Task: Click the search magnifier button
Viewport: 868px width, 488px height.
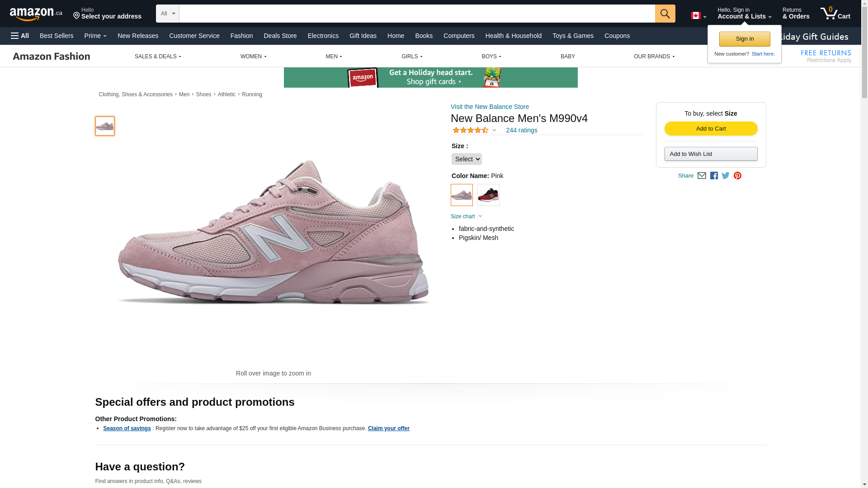Action: tap(665, 14)
